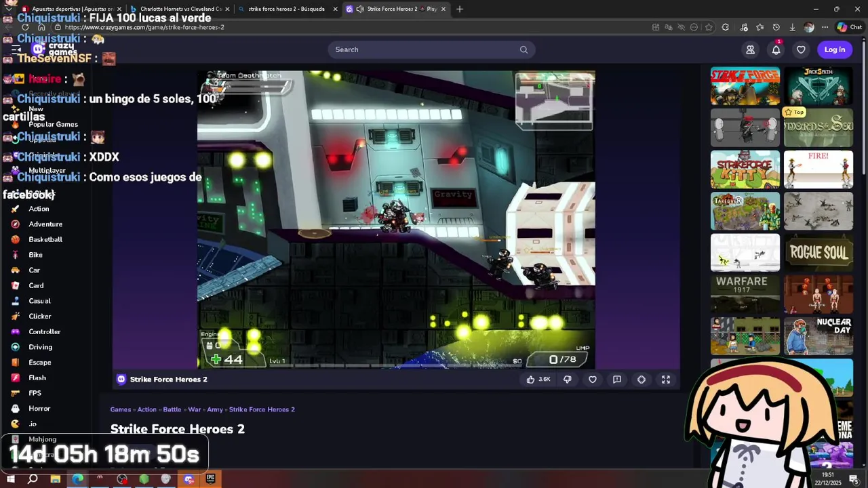Open File Explorer from taskbar

tap(56, 479)
